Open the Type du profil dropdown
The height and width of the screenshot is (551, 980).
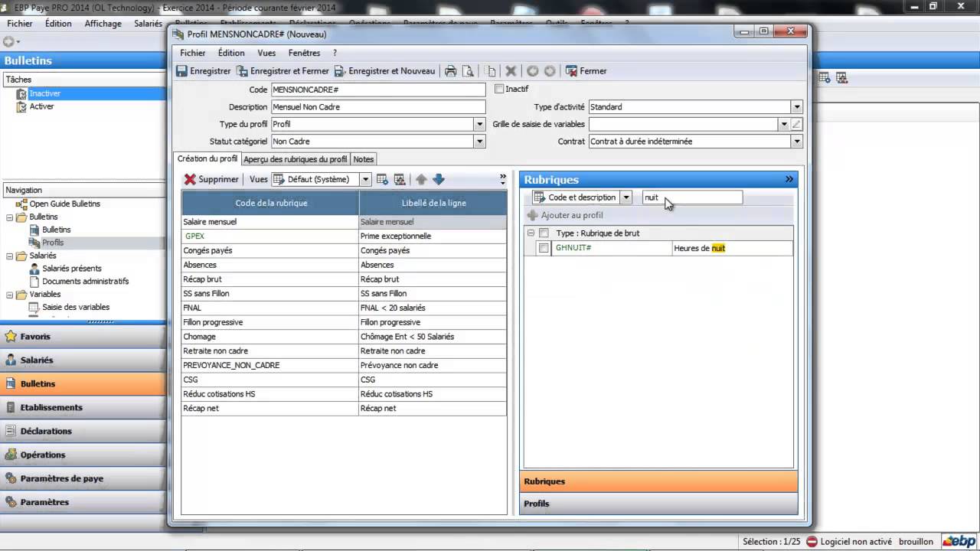coord(480,124)
